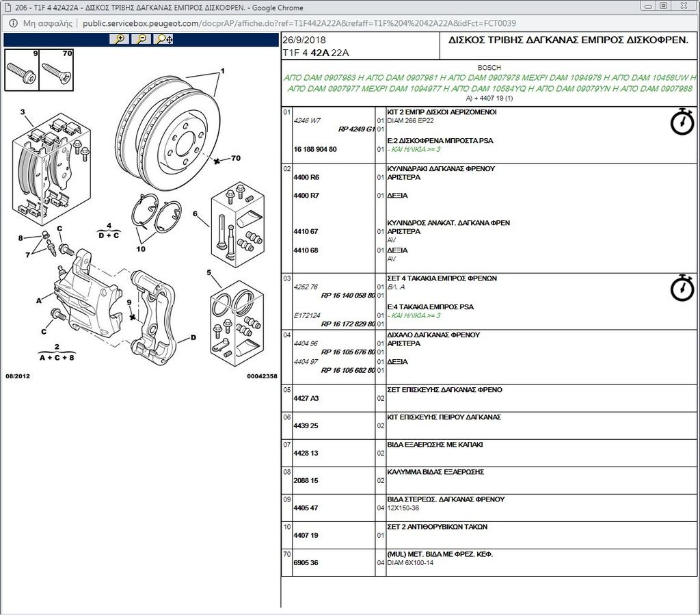Select part number 4404 96

click(306, 343)
